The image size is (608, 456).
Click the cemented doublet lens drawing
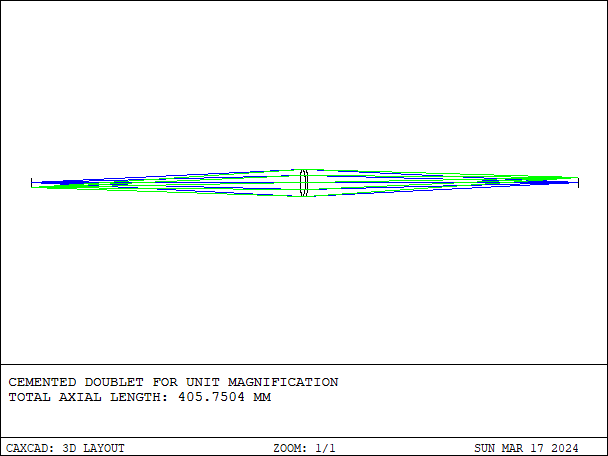(x=304, y=183)
